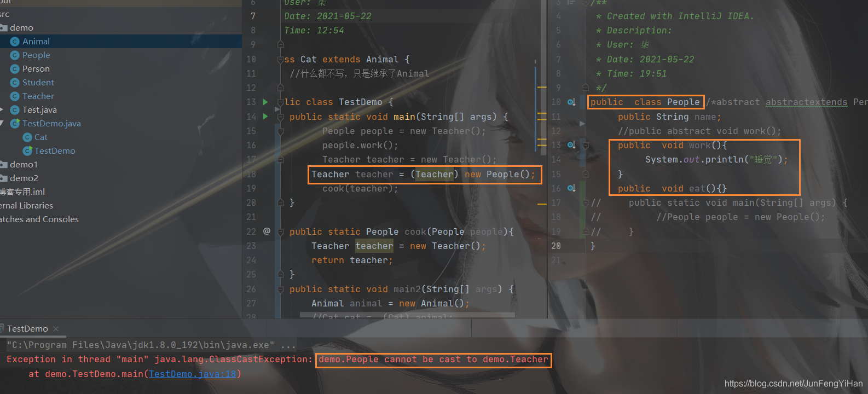Click the overridden method marker on line 16 eat()

[x=571, y=188]
